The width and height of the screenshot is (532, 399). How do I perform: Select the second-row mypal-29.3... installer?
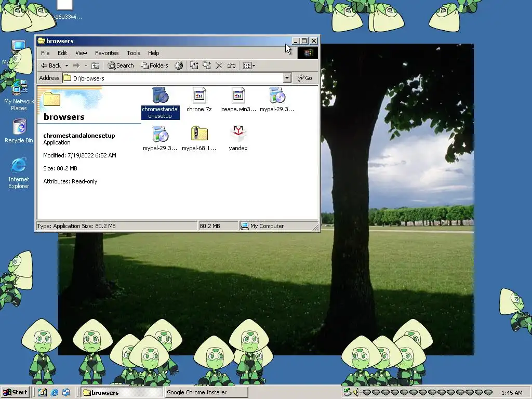point(160,138)
